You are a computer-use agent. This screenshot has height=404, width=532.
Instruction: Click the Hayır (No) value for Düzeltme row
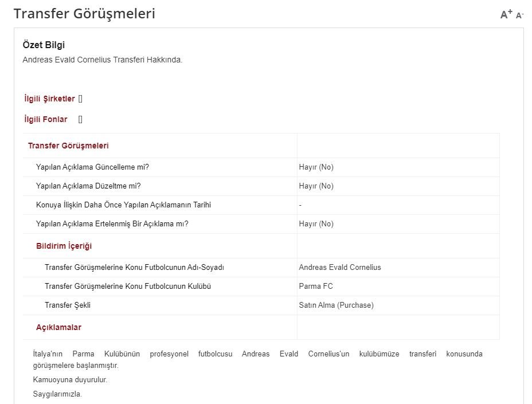[316, 186]
